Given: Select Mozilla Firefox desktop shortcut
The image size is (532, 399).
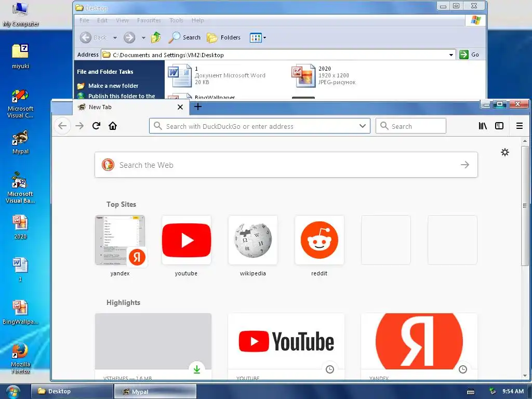Looking at the screenshot, I should click(20, 358).
